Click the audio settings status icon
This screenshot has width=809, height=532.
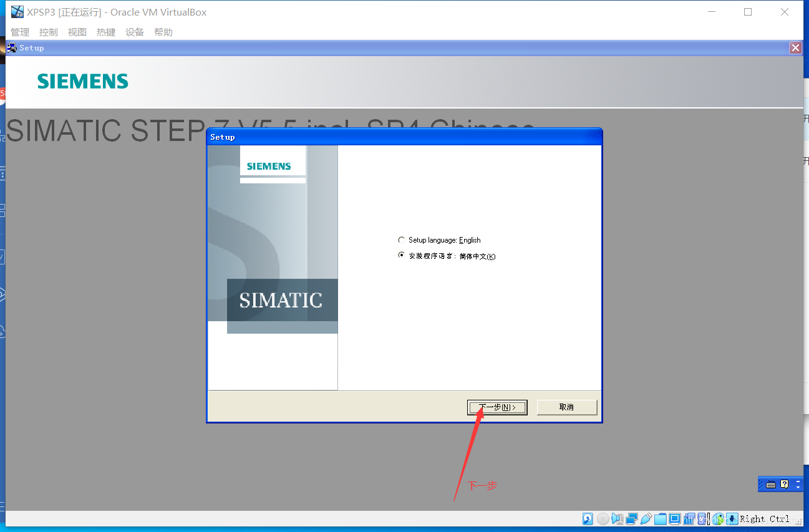(x=617, y=519)
